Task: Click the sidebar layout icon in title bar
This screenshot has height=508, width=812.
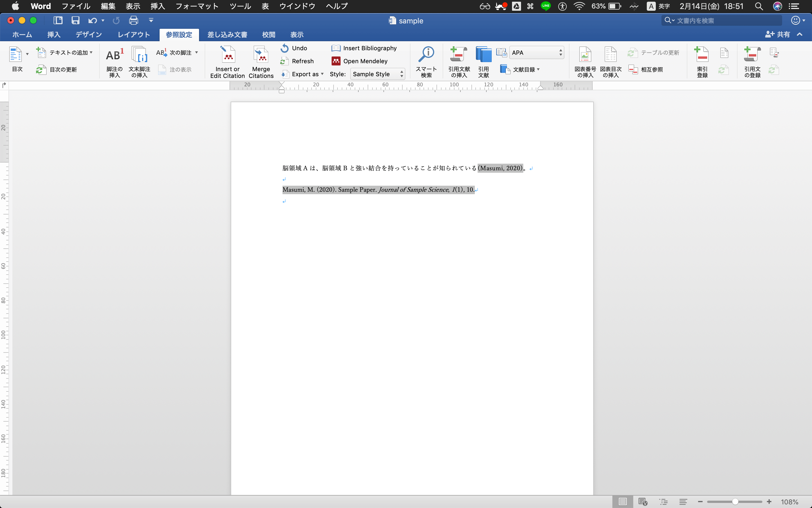Action: point(58,21)
